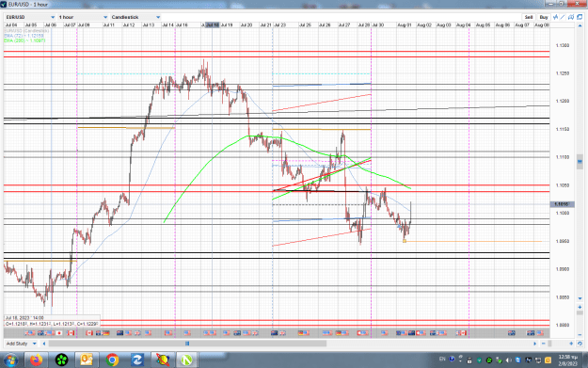The width and height of the screenshot is (588, 368).
Task: Click the orange level marker at 1.0950
Action: [405, 241]
